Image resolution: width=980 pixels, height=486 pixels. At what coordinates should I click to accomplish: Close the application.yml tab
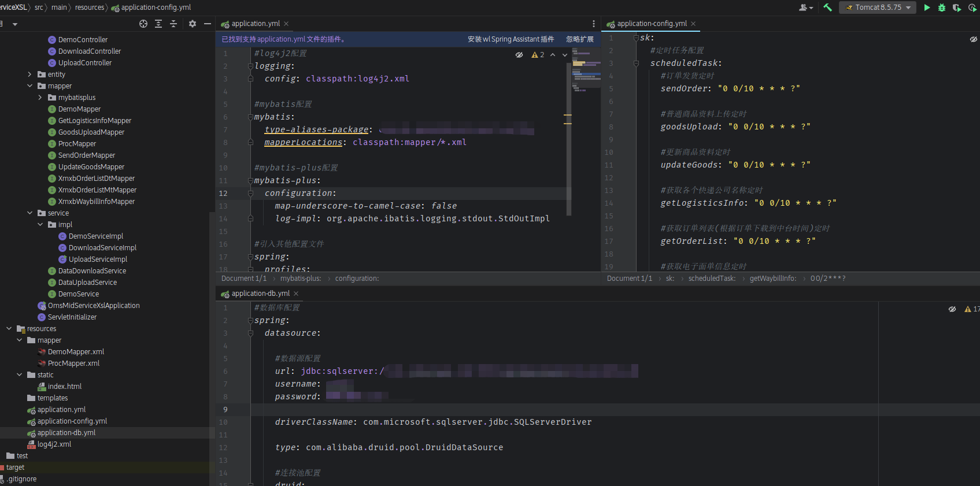click(286, 24)
